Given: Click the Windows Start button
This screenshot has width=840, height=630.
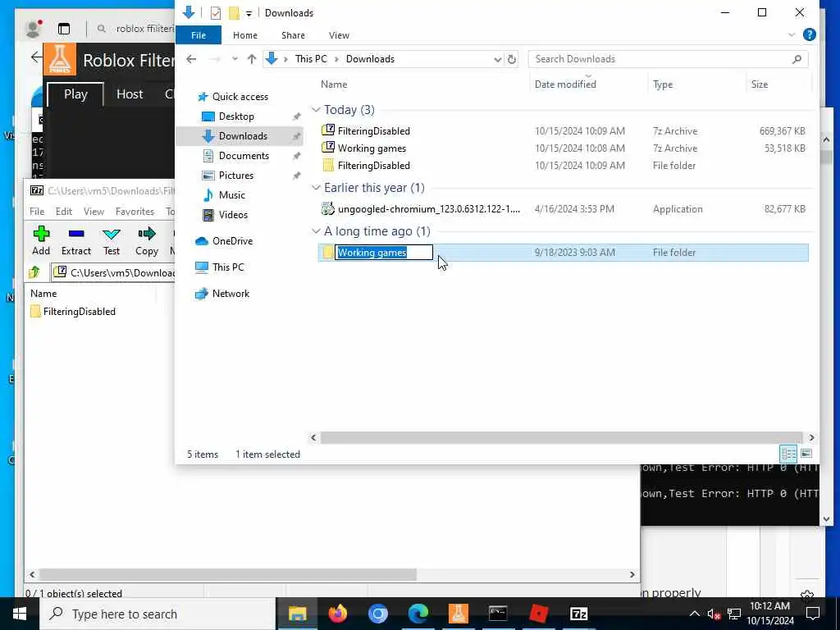Looking at the screenshot, I should point(20,614).
